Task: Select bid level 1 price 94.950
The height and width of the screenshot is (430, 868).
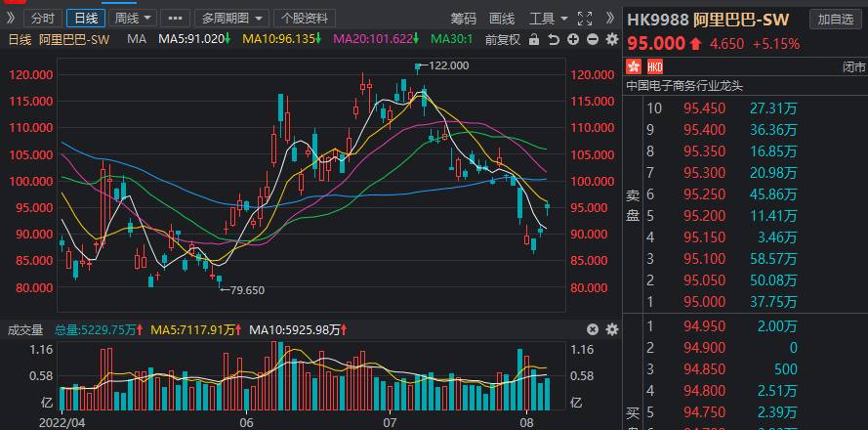Action: (x=704, y=326)
